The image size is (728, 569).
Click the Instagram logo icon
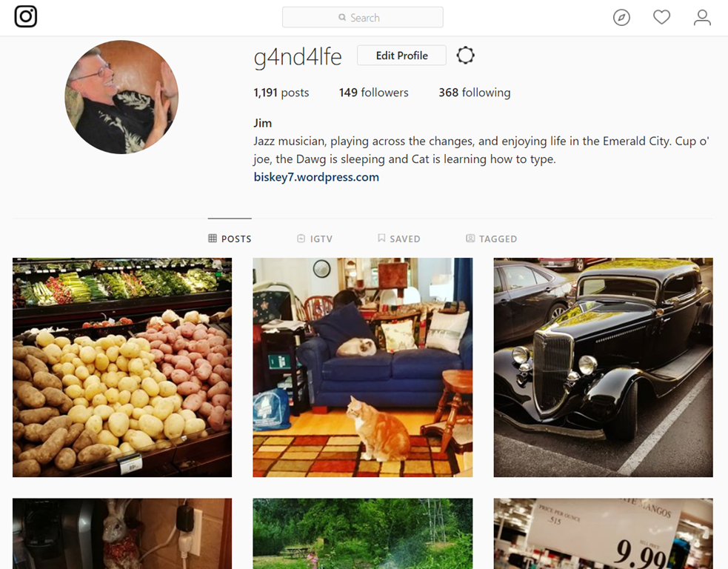tap(25, 16)
